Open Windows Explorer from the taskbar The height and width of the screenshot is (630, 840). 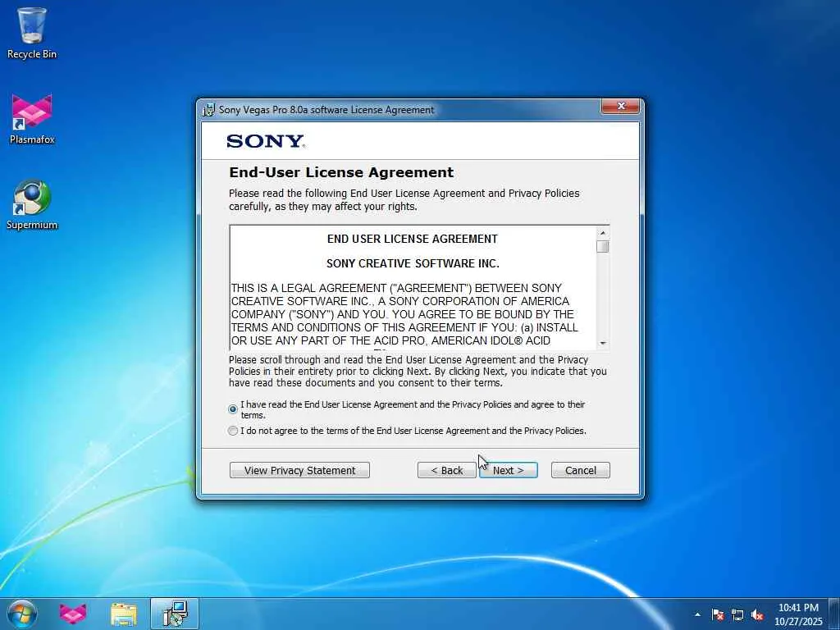pyautogui.click(x=124, y=614)
